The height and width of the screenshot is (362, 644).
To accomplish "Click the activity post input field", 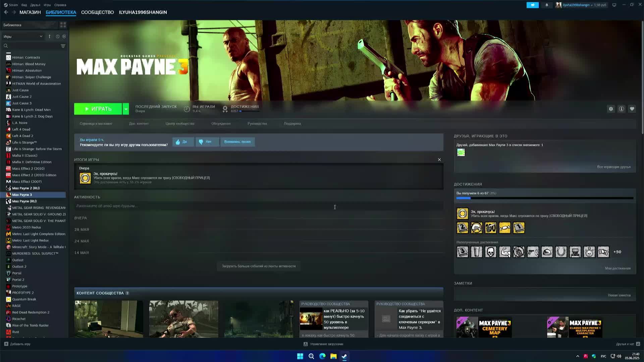I will pyautogui.click(x=259, y=206).
